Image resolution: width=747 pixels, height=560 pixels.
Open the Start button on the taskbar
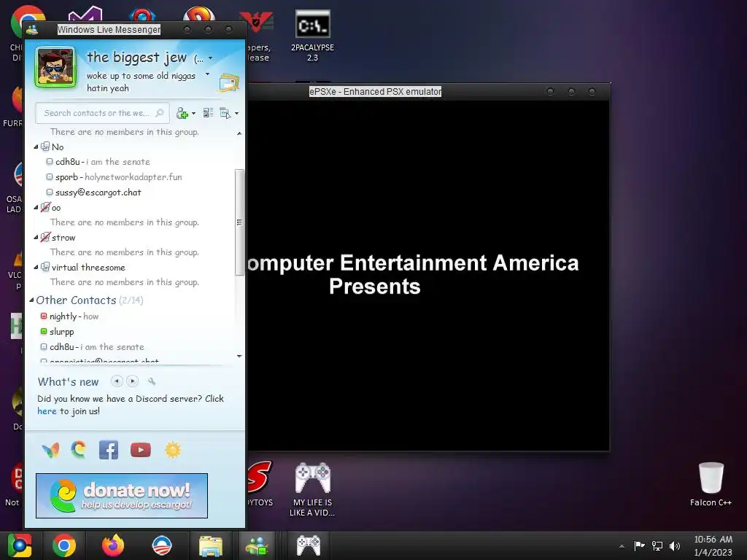pos(19,545)
